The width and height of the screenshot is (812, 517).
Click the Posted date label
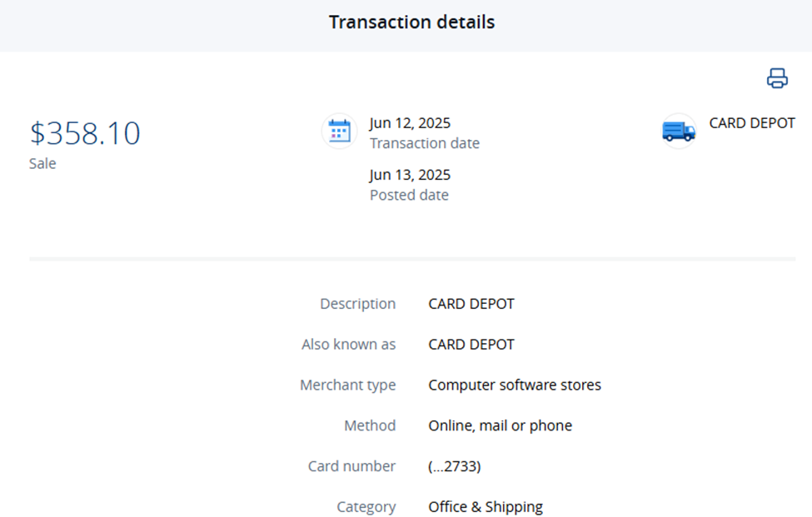409,195
